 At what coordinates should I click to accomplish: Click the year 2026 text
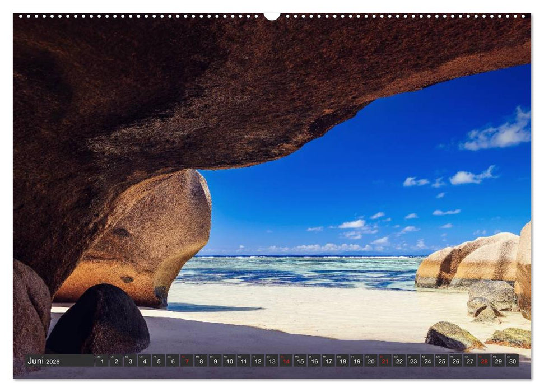coord(54,362)
